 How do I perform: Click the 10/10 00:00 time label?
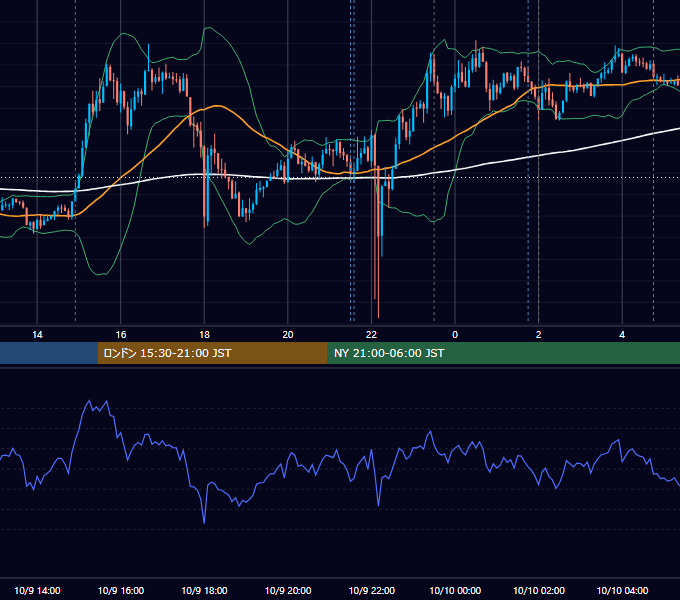point(455,590)
